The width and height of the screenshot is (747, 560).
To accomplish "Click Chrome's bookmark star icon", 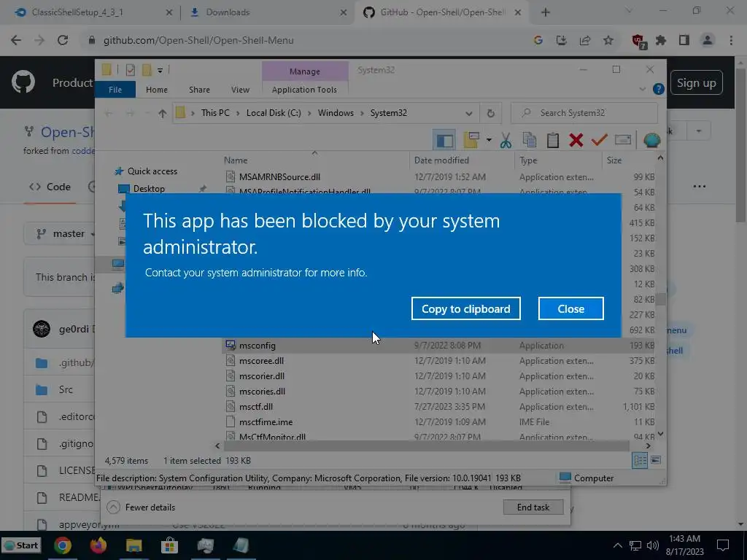I will (x=608, y=41).
